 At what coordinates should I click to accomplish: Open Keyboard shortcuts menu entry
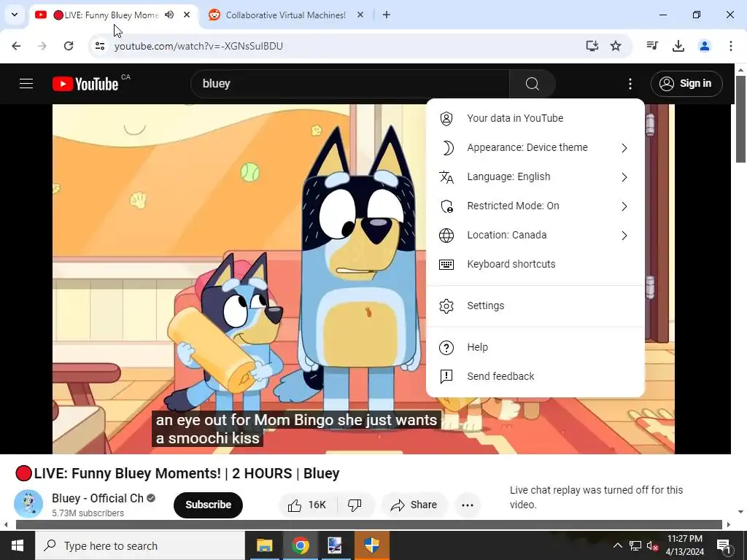pyautogui.click(x=535, y=264)
